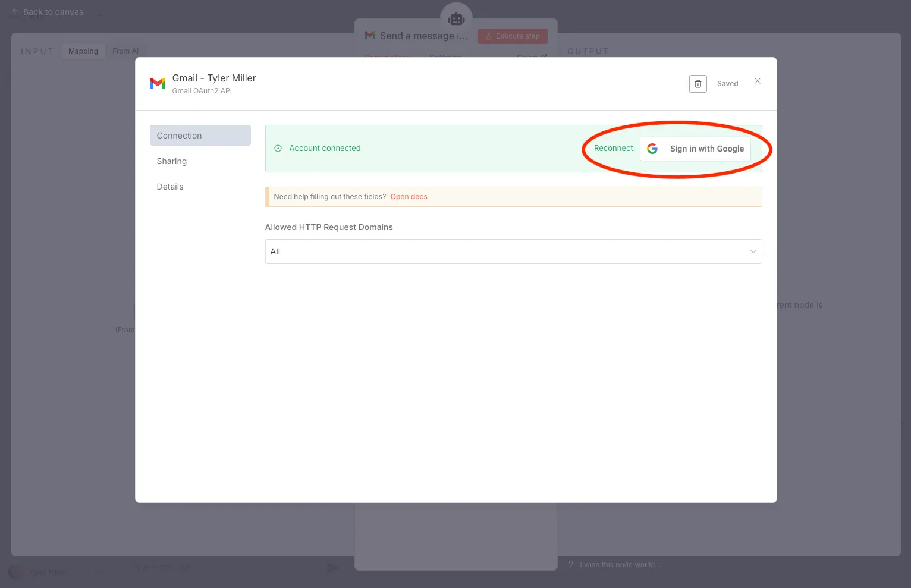
Task: Click the Execute step button
Action: tap(513, 36)
